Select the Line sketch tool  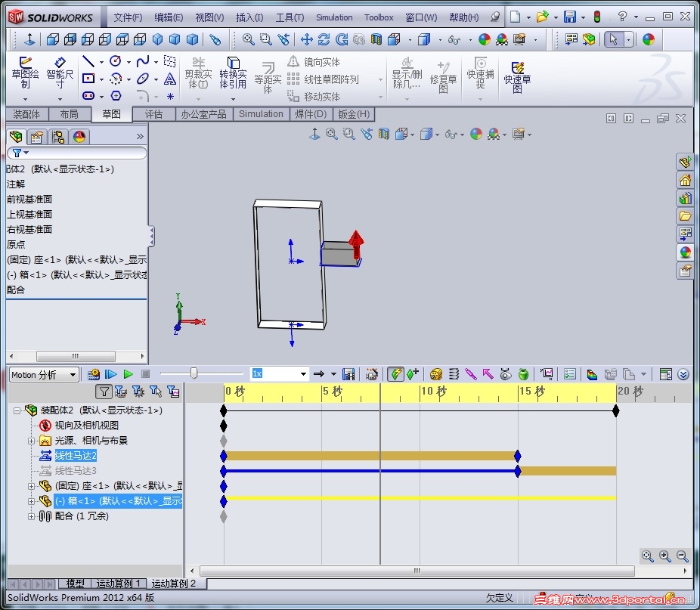tap(88, 61)
